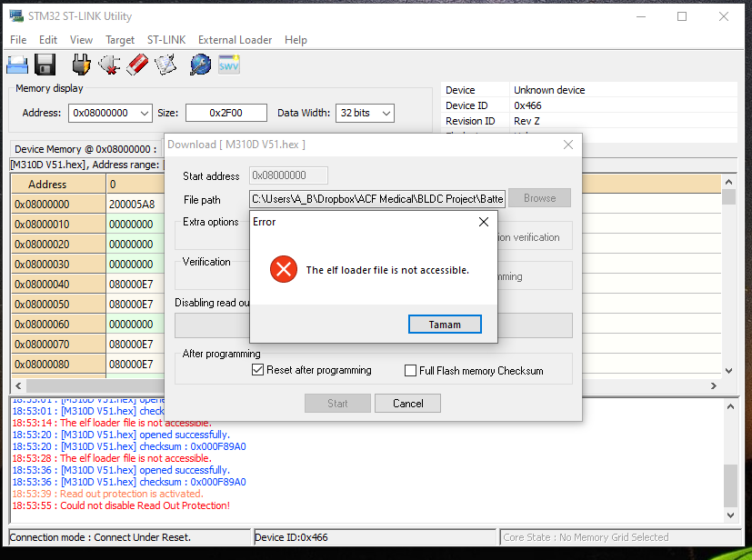752x560 pixels.
Task: Minimize the ST-LINK Utility window
Action: click(x=641, y=16)
